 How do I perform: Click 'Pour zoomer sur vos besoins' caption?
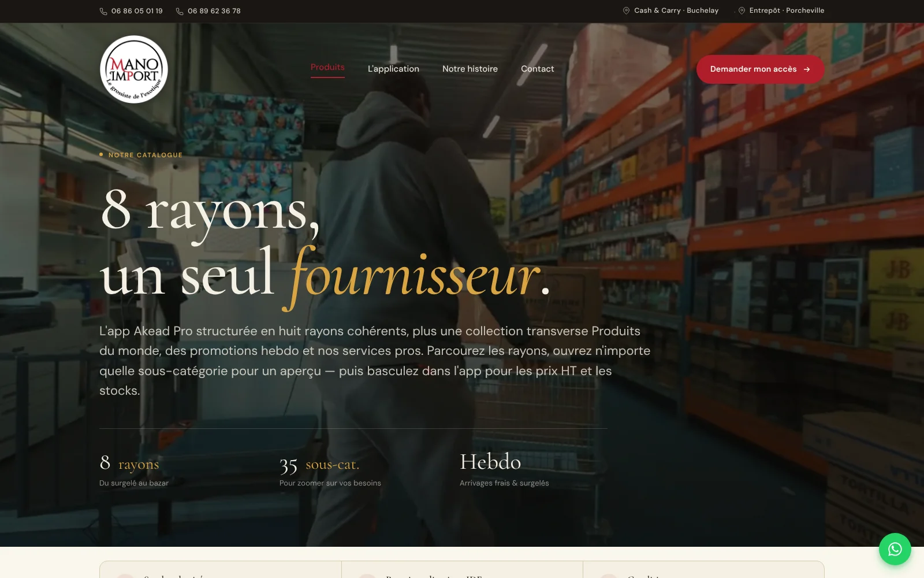coord(330,483)
